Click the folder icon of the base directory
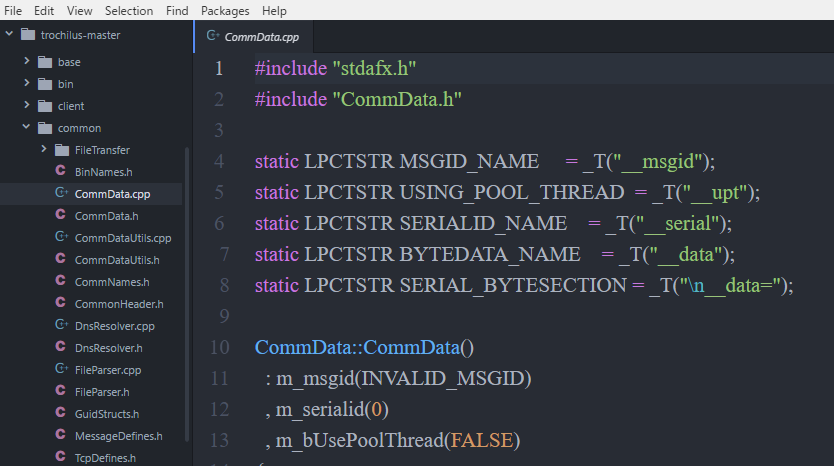Viewport: 834px width, 466px height. coord(45,62)
